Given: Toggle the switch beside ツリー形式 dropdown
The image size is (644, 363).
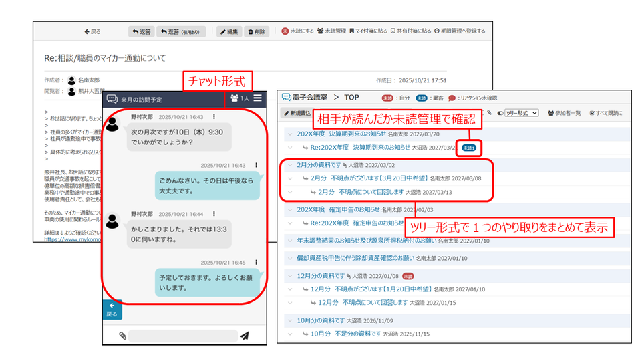Looking at the screenshot, I should coord(500,114).
